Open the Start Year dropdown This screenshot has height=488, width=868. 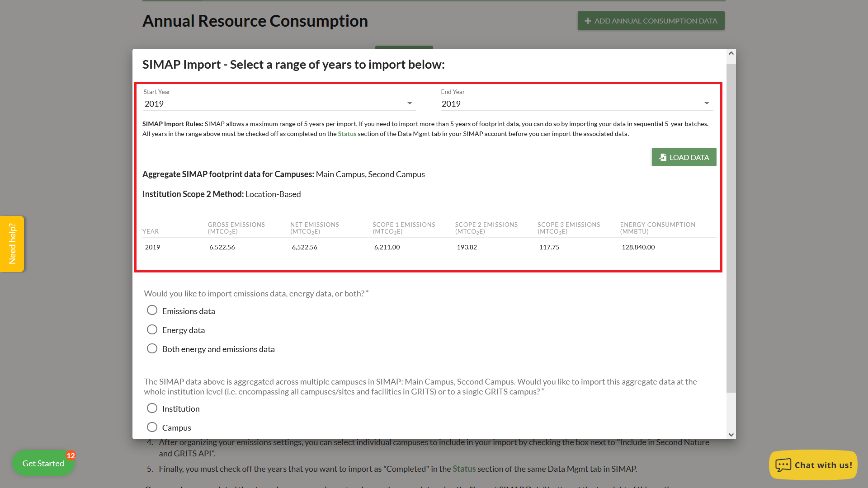[x=279, y=103]
